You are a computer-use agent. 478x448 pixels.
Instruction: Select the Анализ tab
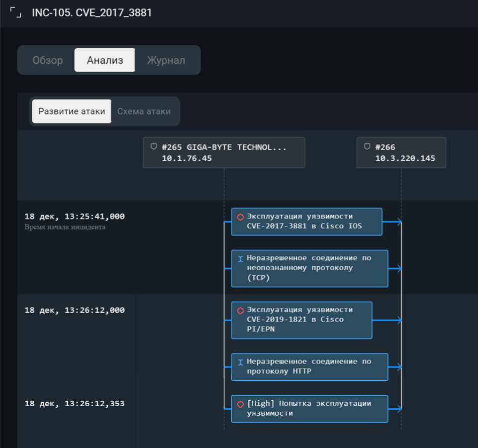pos(104,61)
